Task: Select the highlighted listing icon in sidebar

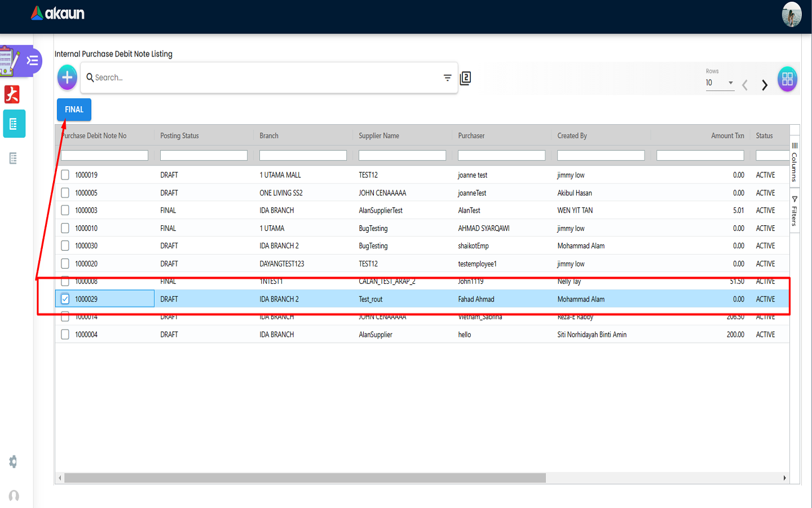Action: pos(14,124)
